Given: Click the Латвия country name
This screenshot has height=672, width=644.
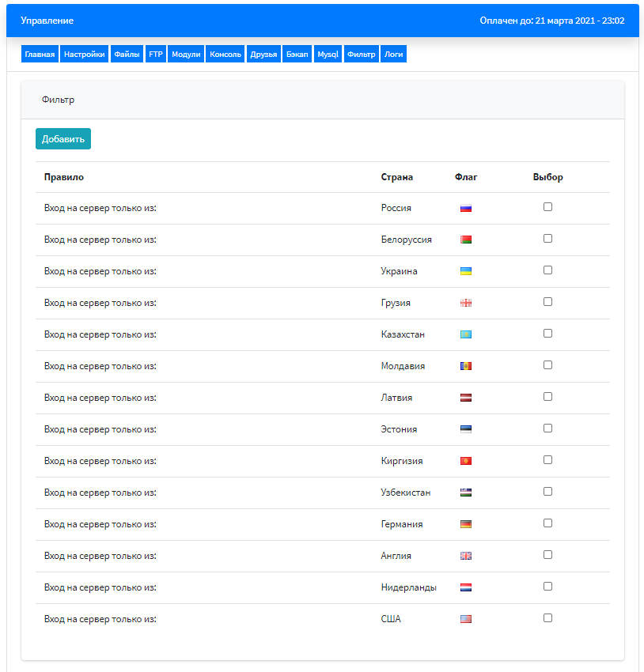Looking at the screenshot, I should 396,398.
